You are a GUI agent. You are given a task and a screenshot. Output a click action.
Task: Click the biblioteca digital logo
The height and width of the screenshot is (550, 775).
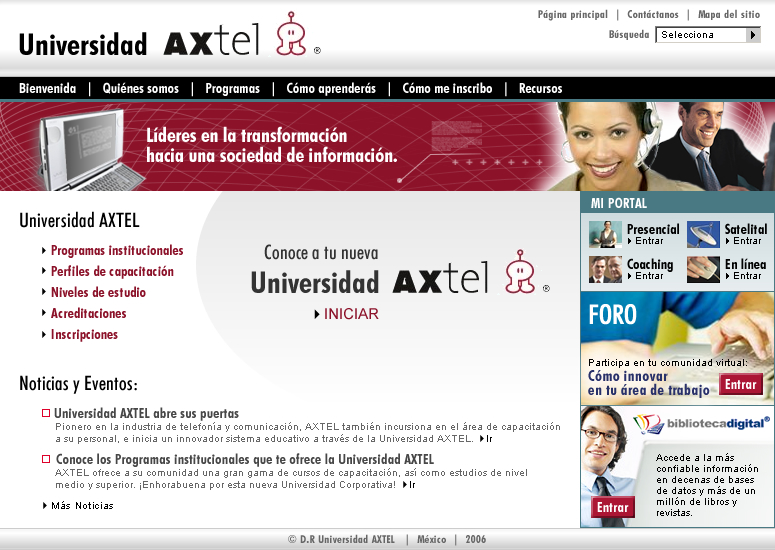click(x=701, y=424)
